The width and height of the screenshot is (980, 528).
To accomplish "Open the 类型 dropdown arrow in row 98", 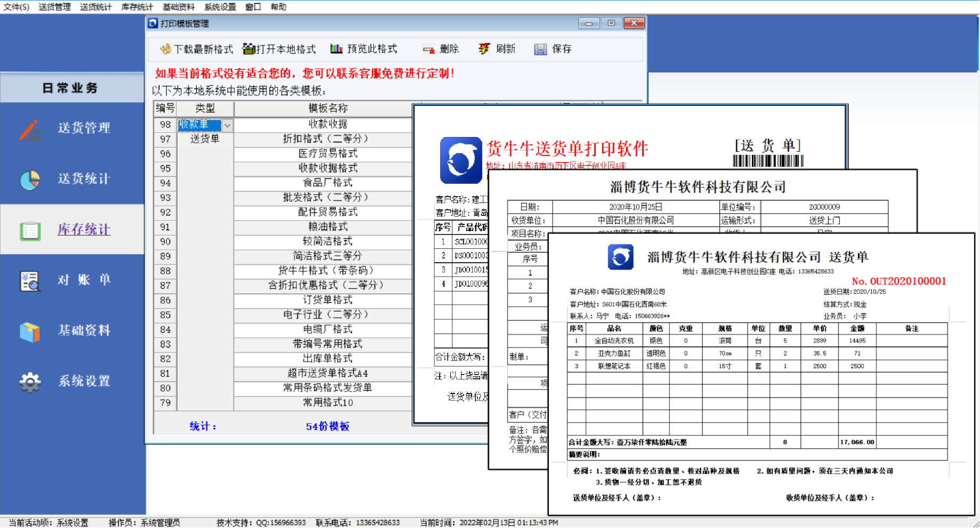I will coord(228,125).
